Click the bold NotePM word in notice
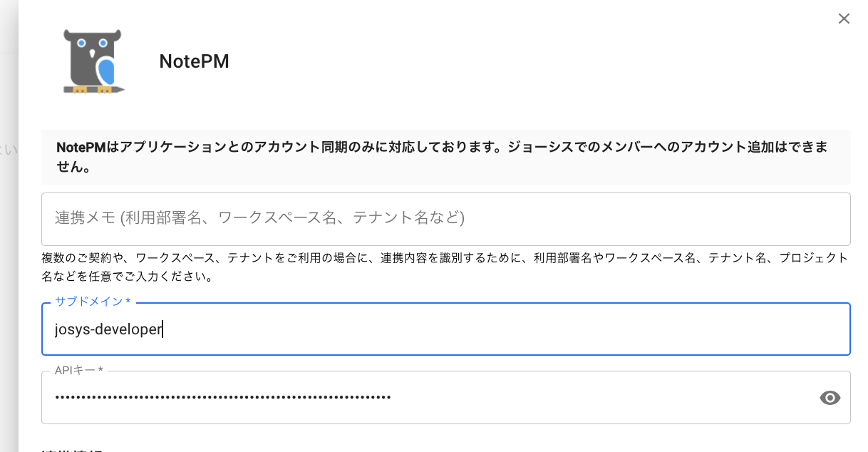This screenshot has height=452, width=868. coord(80,147)
